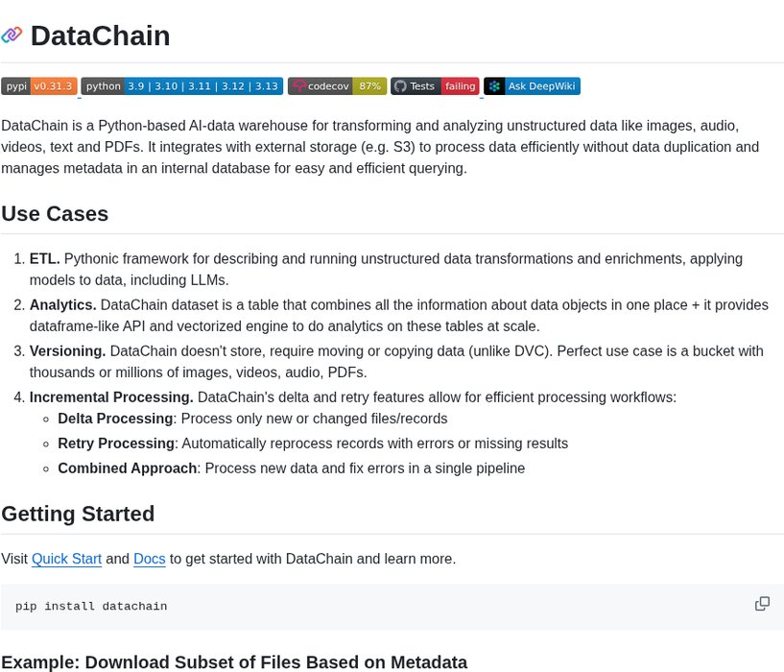Viewport: 784px width, 672px height.
Task: Open the Quick Start link
Action: click(x=66, y=559)
